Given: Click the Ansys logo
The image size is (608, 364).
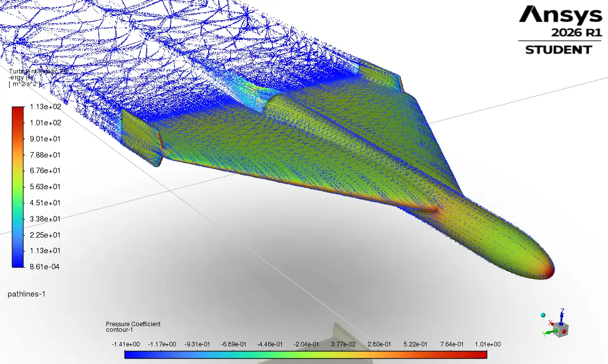Looking at the screenshot, I should (x=561, y=15).
